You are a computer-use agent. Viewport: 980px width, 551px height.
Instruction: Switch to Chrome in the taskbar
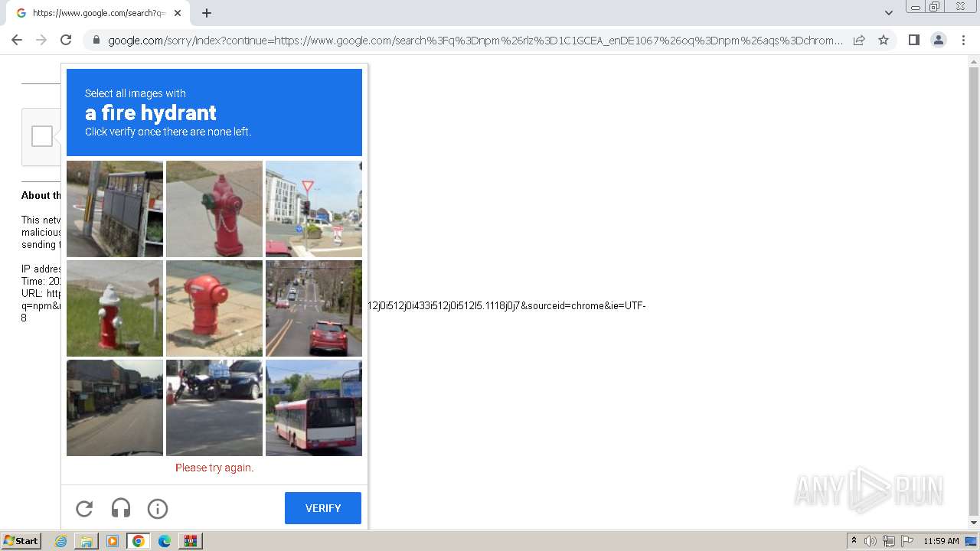click(x=139, y=541)
